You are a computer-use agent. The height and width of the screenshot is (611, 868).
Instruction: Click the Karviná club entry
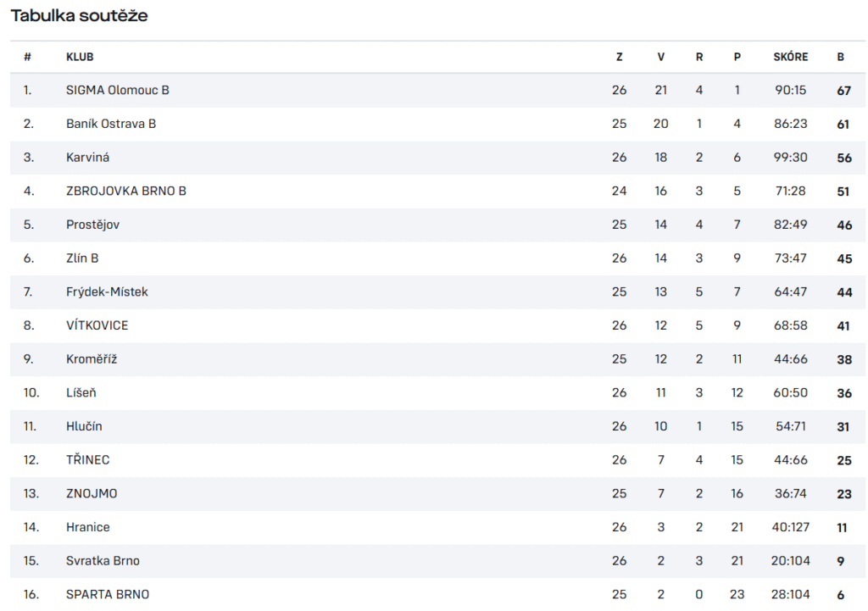pos(87,158)
